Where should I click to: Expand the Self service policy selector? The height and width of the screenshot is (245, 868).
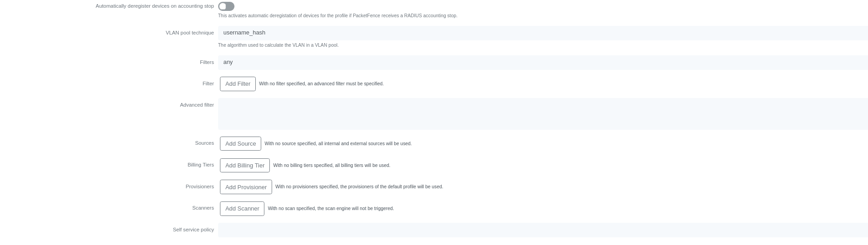point(542,230)
